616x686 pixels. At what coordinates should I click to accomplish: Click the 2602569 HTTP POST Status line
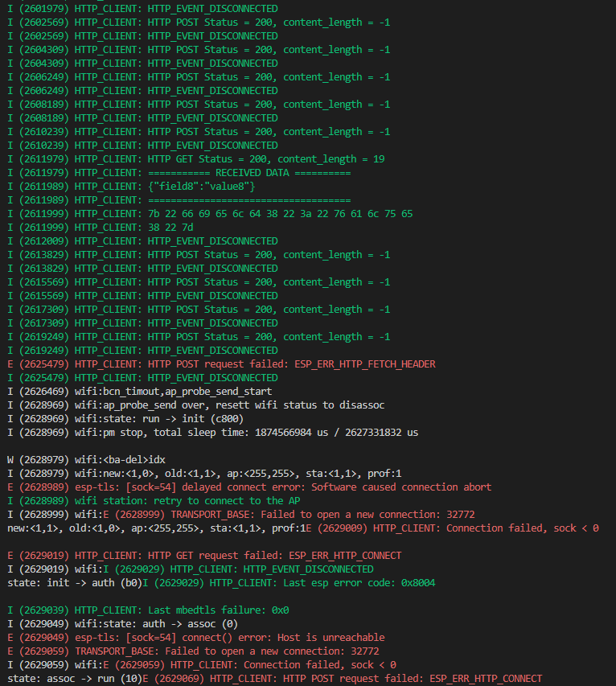pyautogui.click(x=199, y=23)
